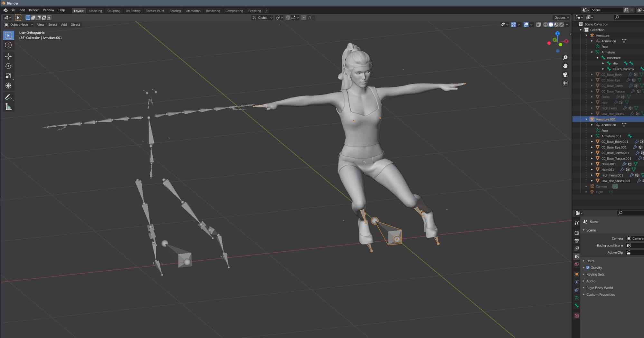Click the Z axis on navigation gizmo

coord(557,34)
